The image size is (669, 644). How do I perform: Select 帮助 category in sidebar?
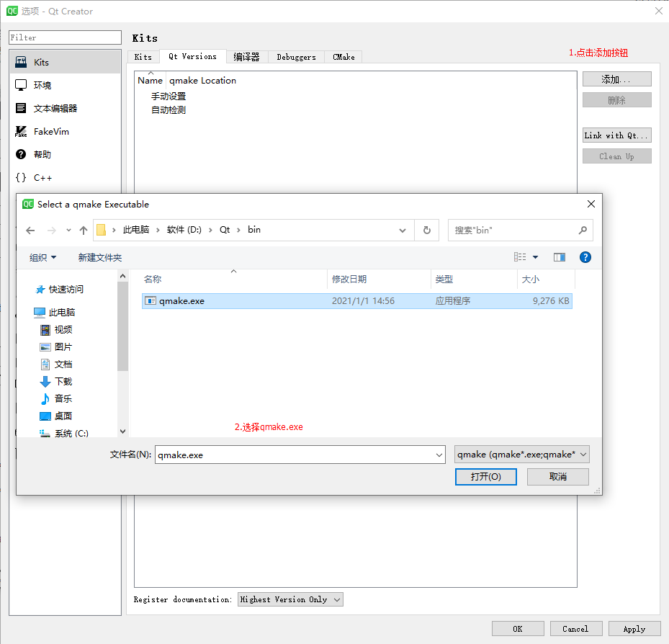[x=66, y=154]
